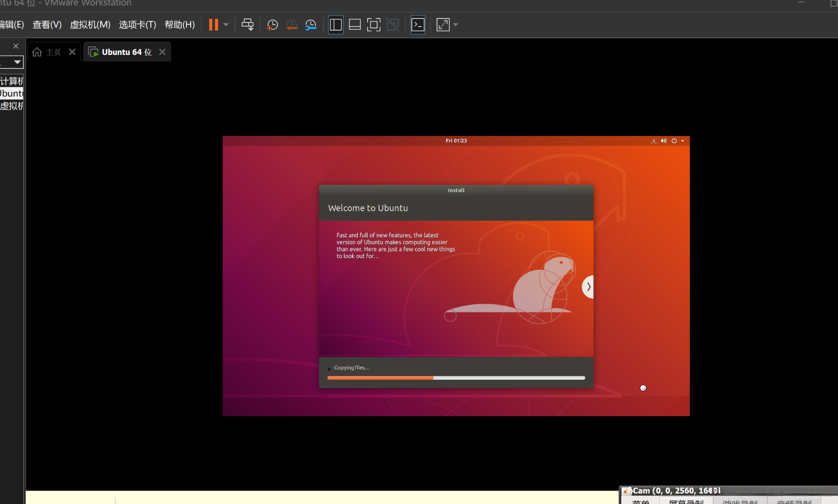The image size is (838, 504).
Task: Select the Ubuntu entry in the library tree
Action: 12,94
